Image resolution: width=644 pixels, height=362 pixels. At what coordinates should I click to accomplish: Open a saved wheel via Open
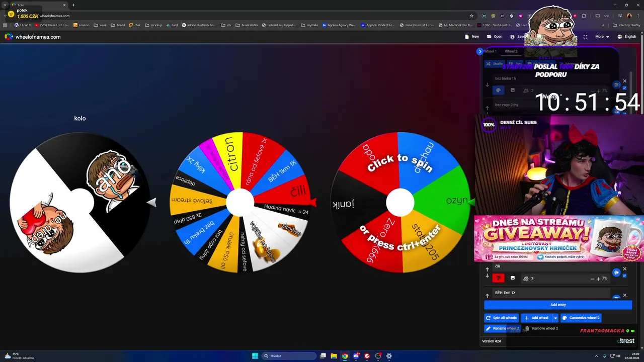click(495, 37)
